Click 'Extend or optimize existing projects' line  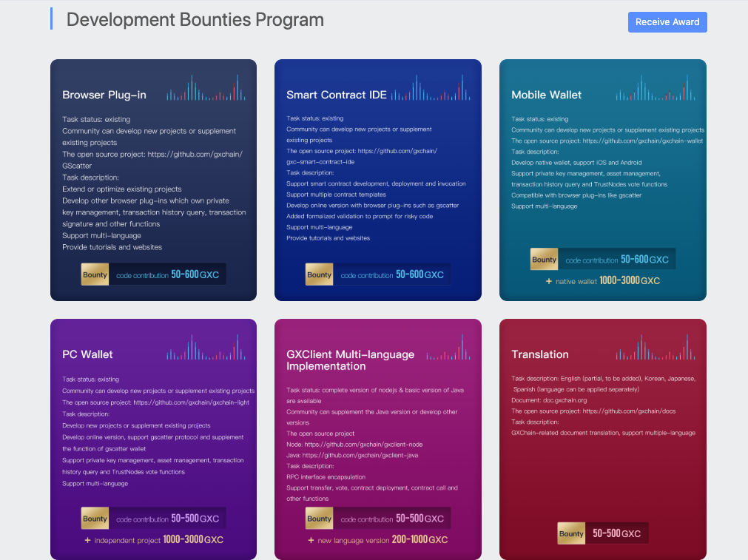pos(121,189)
